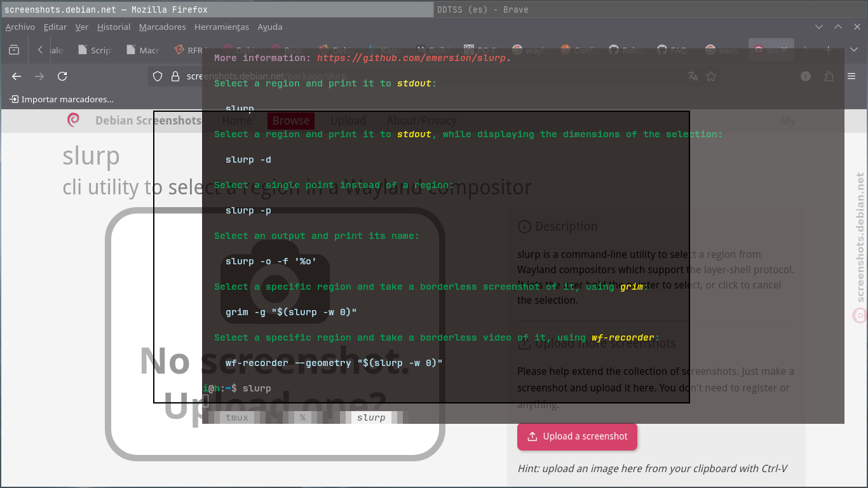Click Importar marcadores bookmark toolbar item
This screenshot has height=488, width=868.
(62, 99)
